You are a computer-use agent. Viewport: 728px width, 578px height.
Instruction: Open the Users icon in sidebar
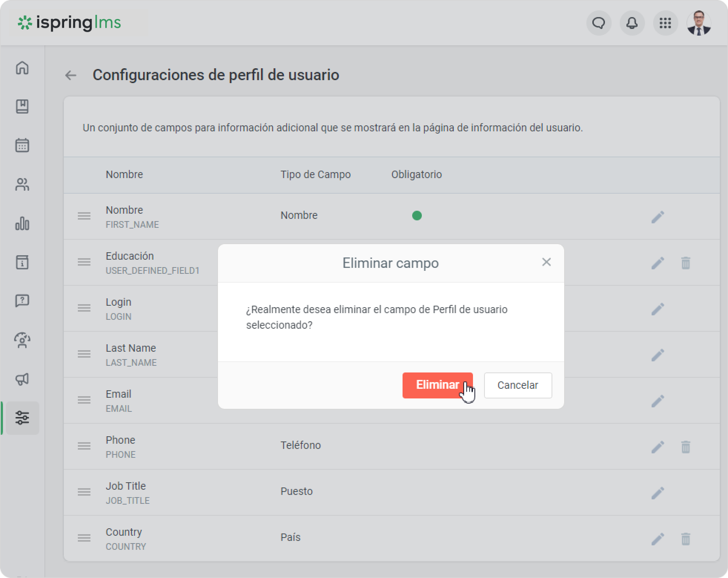click(x=22, y=184)
